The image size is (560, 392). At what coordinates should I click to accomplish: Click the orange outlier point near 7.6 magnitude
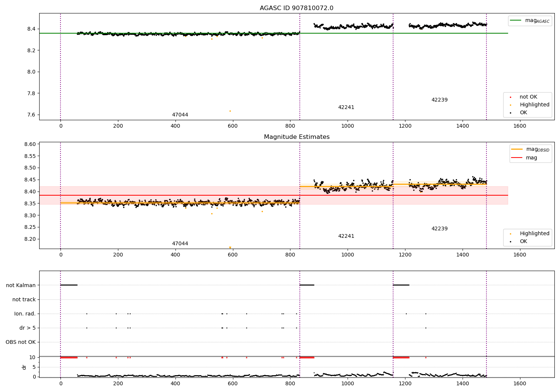coord(230,111)
